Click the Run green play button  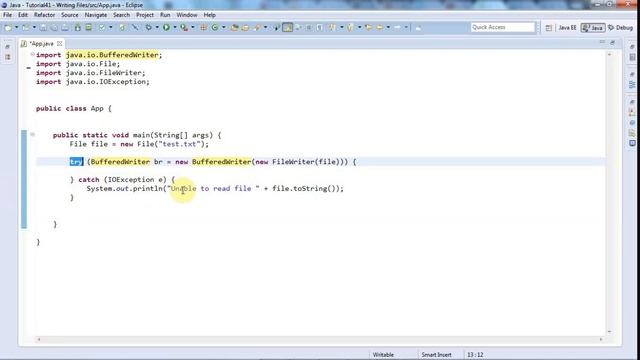click(x=166, y=28)
